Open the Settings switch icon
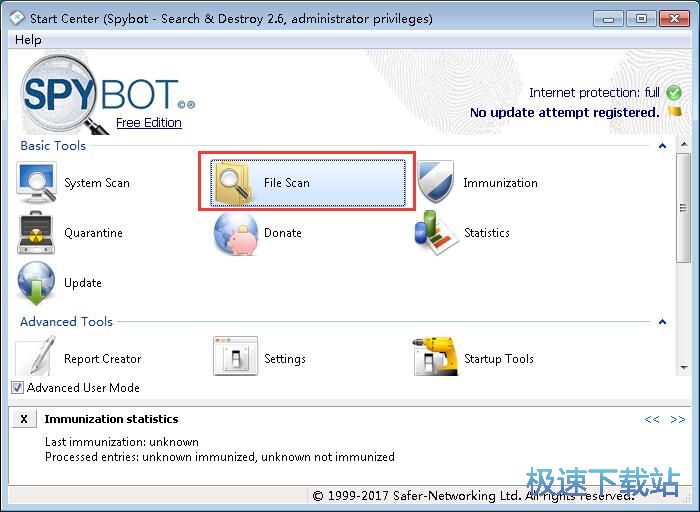The image size is (700, 512). pyautogui.click(x=235, y=356)
